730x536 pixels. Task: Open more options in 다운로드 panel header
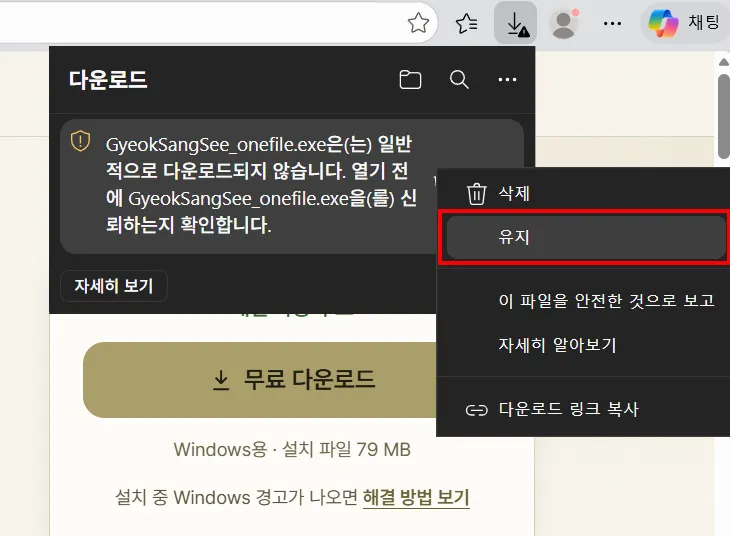click(507, 80)
